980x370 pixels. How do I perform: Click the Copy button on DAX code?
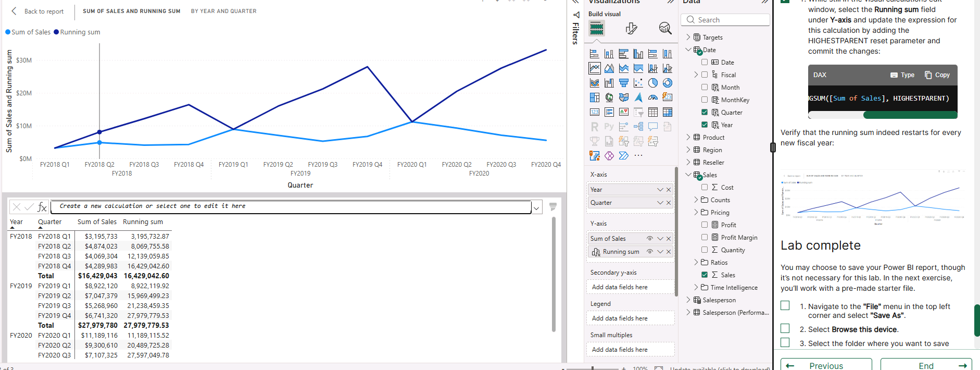pyautogui.click(x=937, y=75)
